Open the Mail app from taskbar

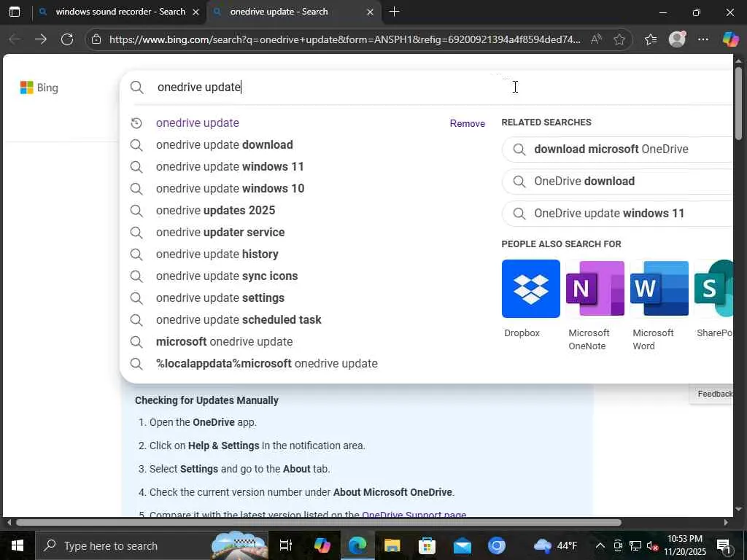pyautogui.click(x=462, y=545)
